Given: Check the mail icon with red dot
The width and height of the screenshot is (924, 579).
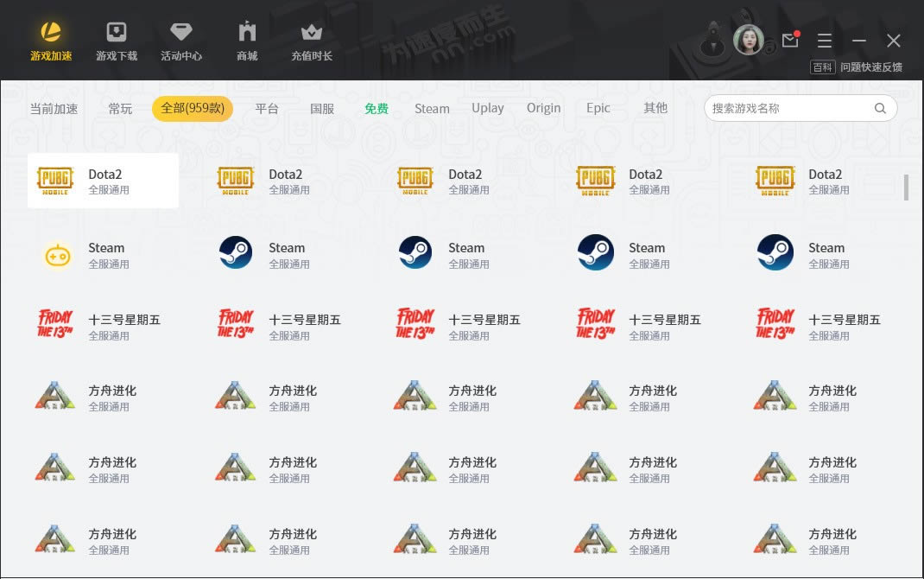Looking at the screenshot, I should pos(789,40).
